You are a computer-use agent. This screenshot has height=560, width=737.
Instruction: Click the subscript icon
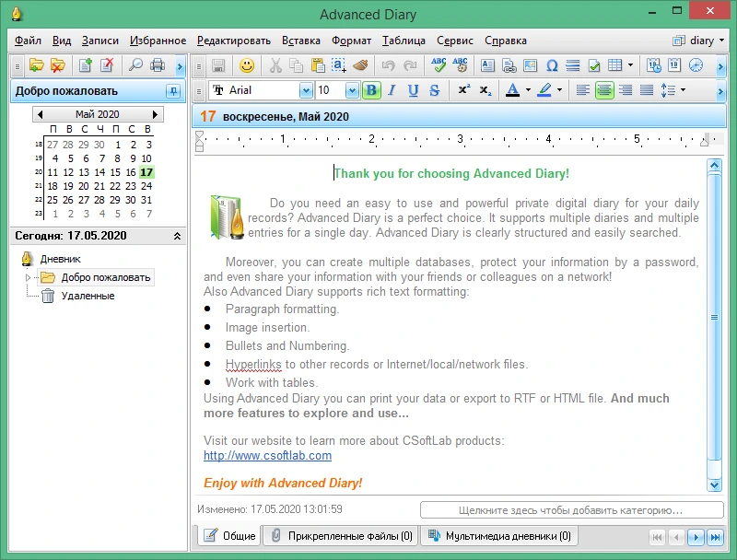coord(485,90)
